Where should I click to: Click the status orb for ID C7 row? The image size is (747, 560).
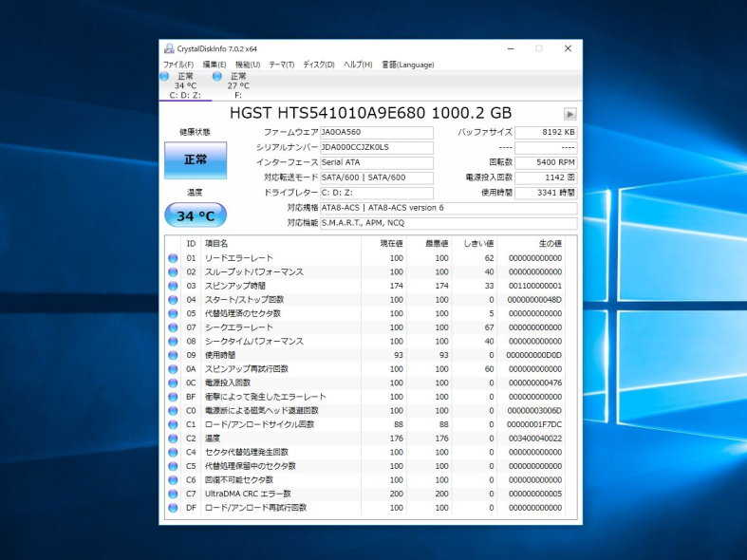(173, 494)
